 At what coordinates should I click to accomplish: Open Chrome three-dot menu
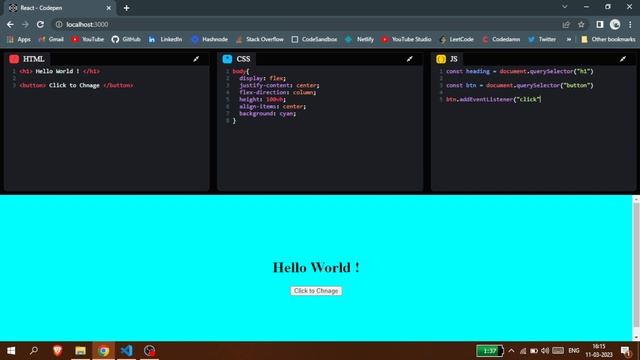coord(631,24)
